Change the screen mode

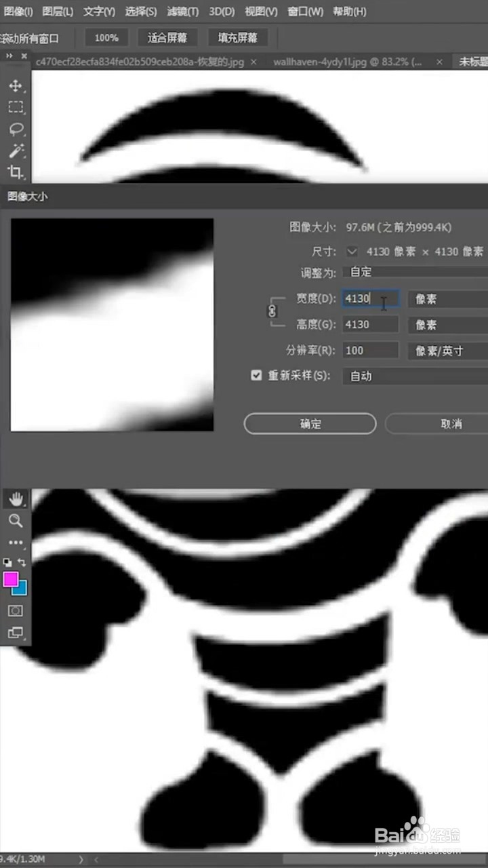point(16,633)
